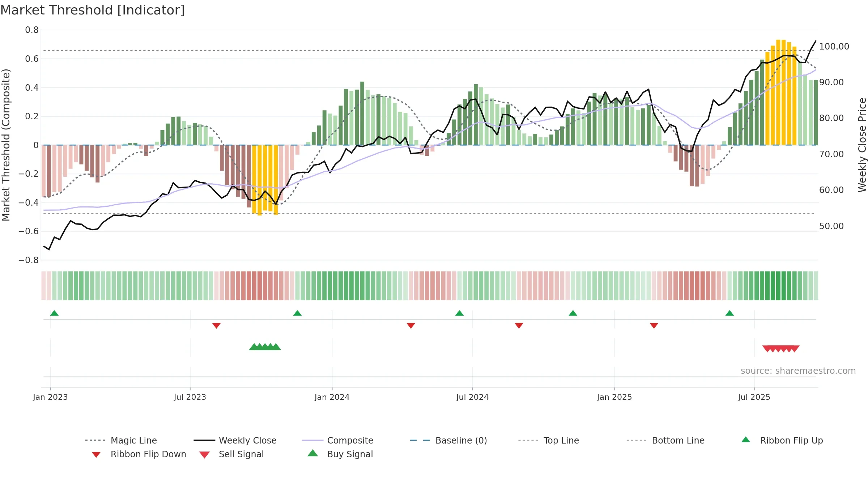Click the red Ribbon Flip Down legend triangle icon
868x488 pixels.
tap(96, 455)
